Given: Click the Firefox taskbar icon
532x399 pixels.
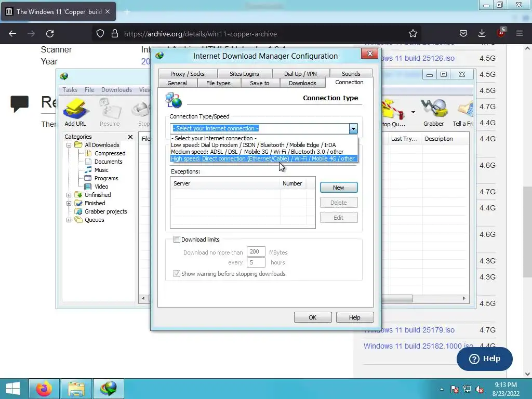Looking at the screenshot, I should click(x=44, y=389).
